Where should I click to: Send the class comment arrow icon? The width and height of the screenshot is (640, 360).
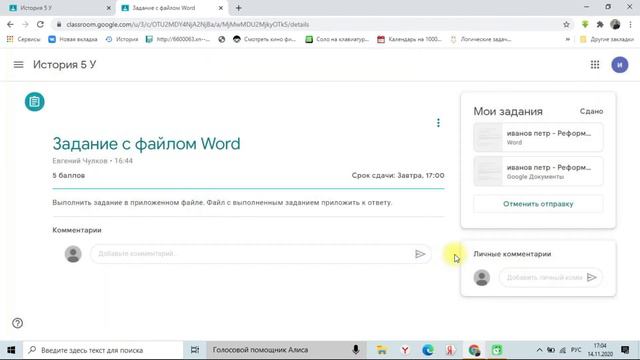(x=420, y=254)
